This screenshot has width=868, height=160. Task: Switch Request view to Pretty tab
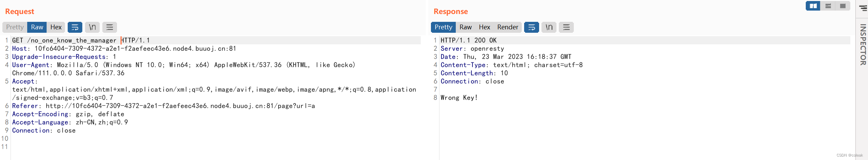coord(15,27)
